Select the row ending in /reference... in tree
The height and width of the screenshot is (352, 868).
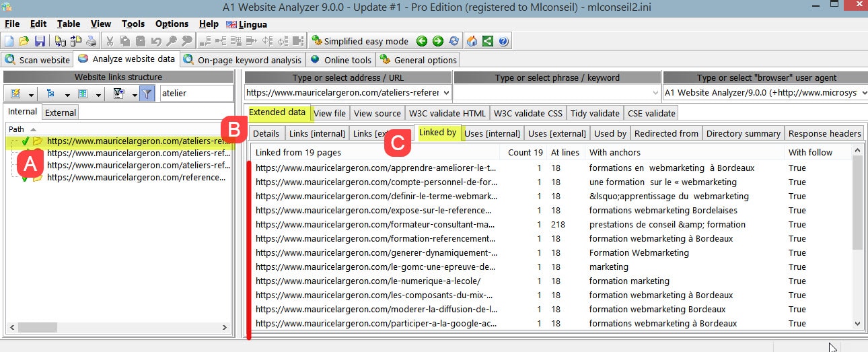click(x=118, y=178)
